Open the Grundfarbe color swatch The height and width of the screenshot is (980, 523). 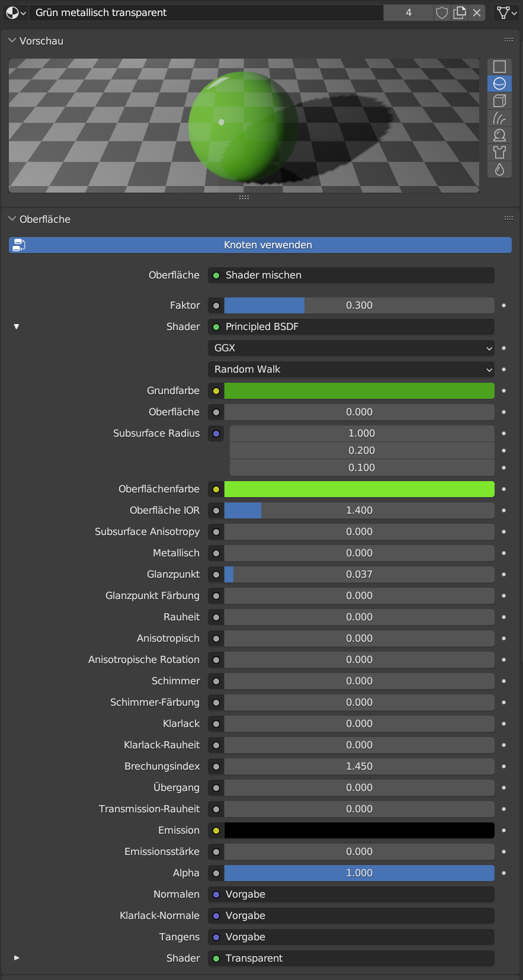pos(359,390)
